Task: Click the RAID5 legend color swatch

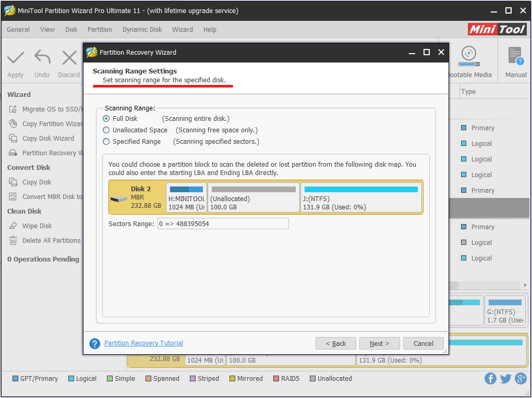Action: [x=276, y=379]
